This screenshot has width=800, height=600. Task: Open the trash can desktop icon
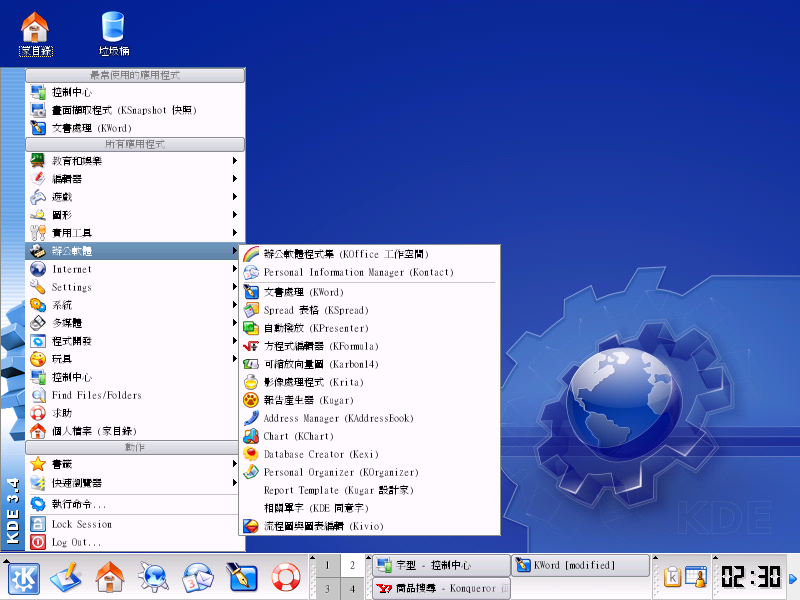point(113,32)
